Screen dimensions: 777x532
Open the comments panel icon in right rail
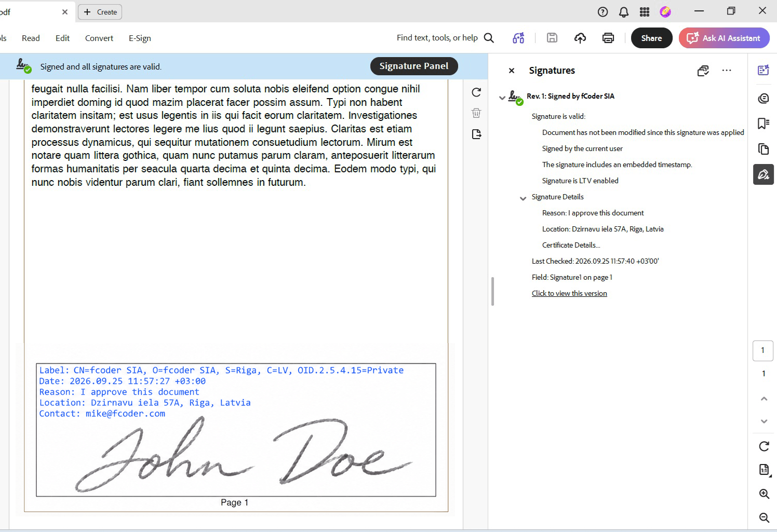tap(763, 98)
